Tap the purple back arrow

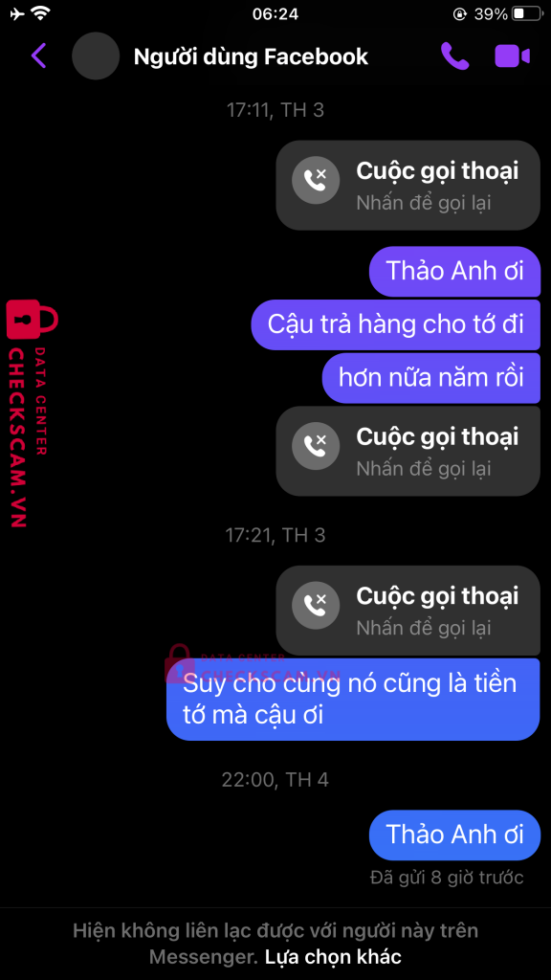tap(38, 56)
